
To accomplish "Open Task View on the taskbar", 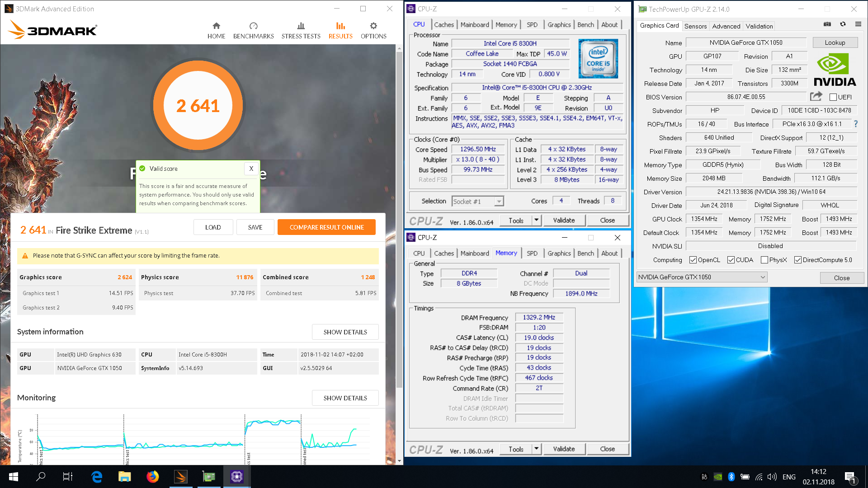I will [68, 477].
